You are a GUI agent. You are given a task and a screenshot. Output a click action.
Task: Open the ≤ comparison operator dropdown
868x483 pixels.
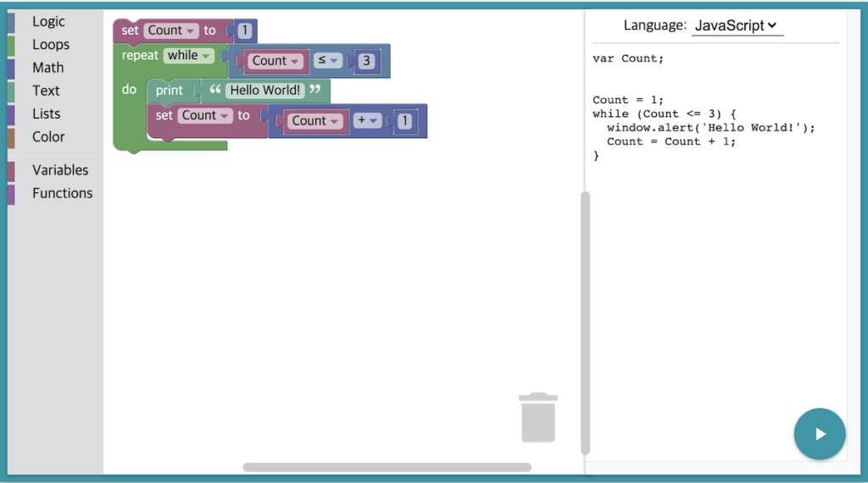click(328, 60)
